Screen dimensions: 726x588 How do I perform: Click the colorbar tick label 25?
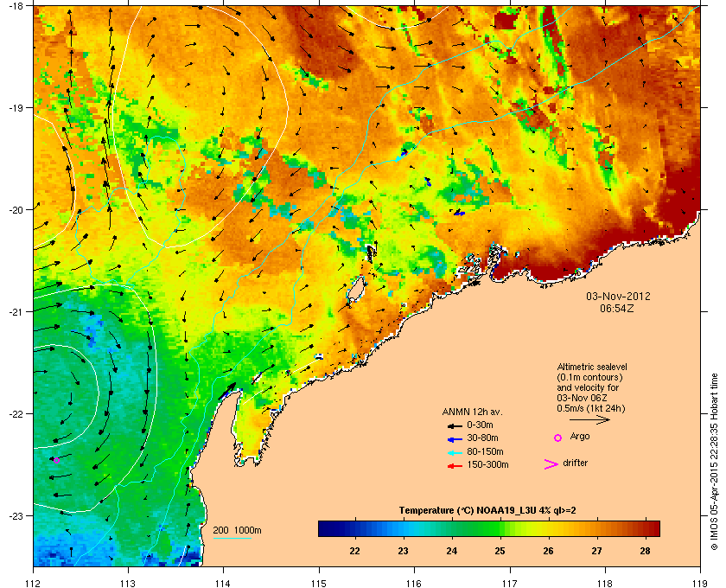[500, 551]
